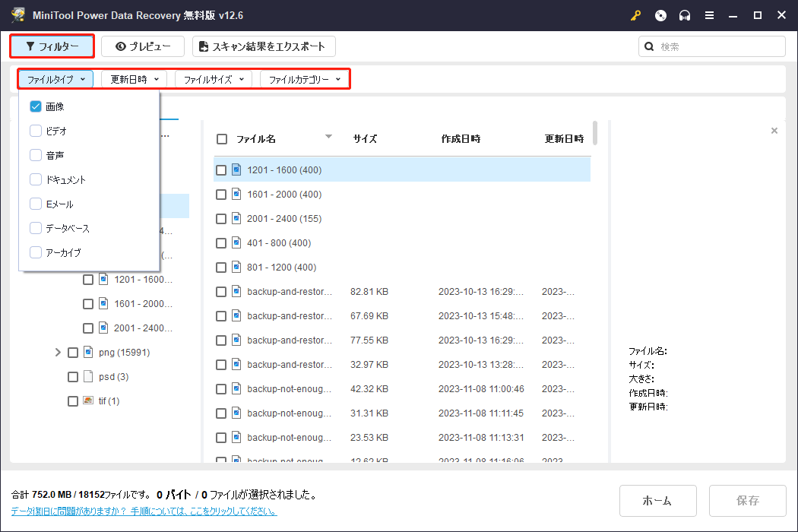Open the bootable media disc icon
Viewport: 798px width, 532px height.
pos(660,15)
